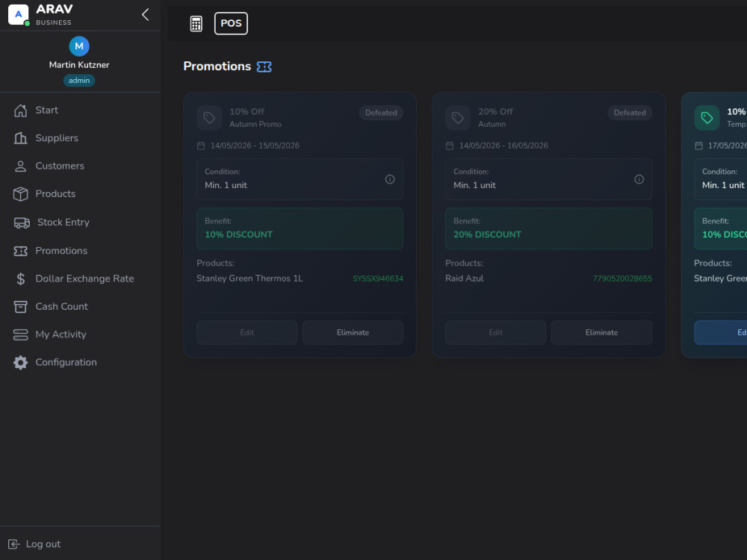Eliminate the Autumn Promo promotion

click(x=353, y=332)
